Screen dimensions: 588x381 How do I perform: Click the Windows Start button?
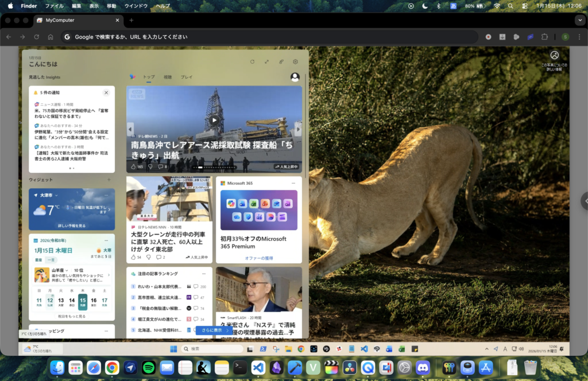click(173, 349)
